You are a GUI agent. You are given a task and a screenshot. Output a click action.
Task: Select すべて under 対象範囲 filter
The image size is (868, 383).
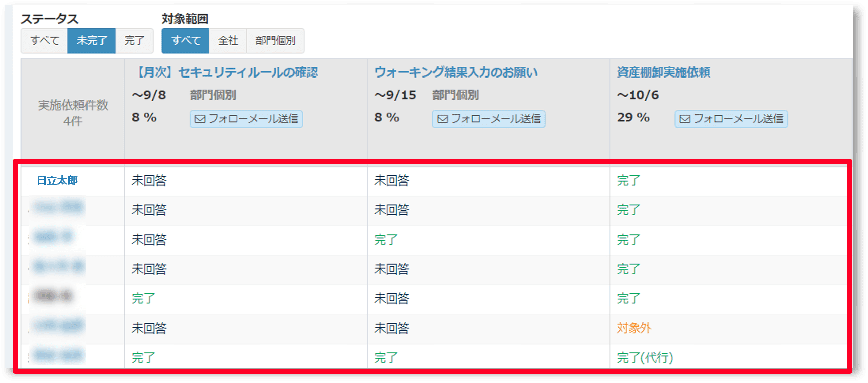pyautogui.click(x=185, y=41)
